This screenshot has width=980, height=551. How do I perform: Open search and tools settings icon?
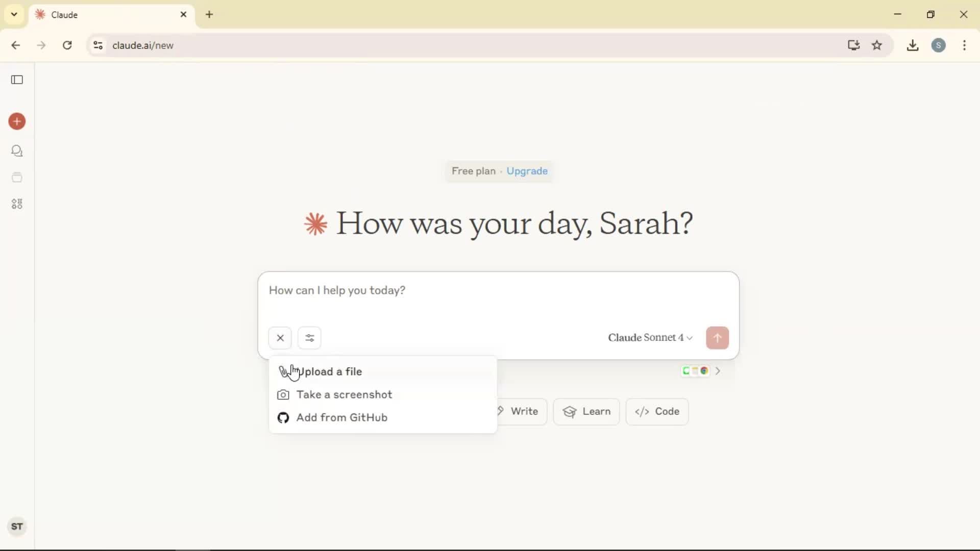click(309, 338)
